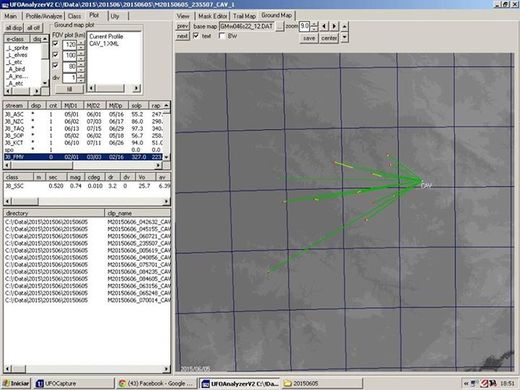Viewport: 520px width, 390px height.
Task: Pan the ground map right with arrow button
Action: 334,26
